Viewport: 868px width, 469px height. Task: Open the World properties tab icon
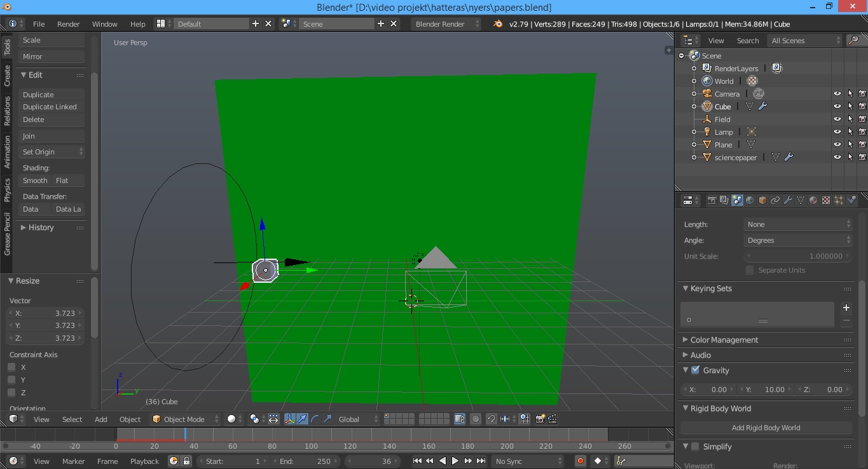pyautogui.click(x=750, y=200)
